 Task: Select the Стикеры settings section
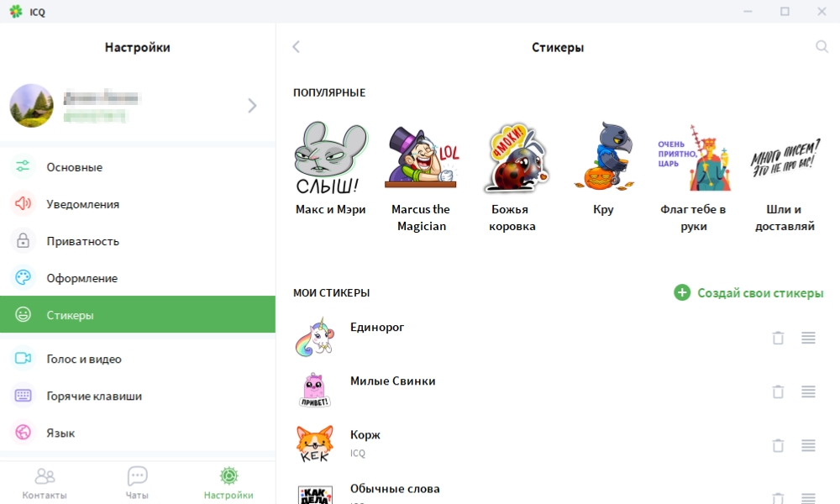pos(138,314)
